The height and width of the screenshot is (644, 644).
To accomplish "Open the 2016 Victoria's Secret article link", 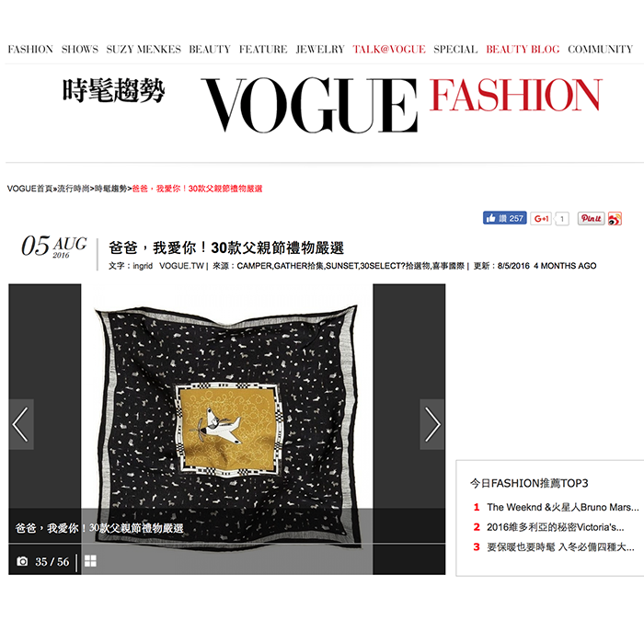I will coord(556,527).
